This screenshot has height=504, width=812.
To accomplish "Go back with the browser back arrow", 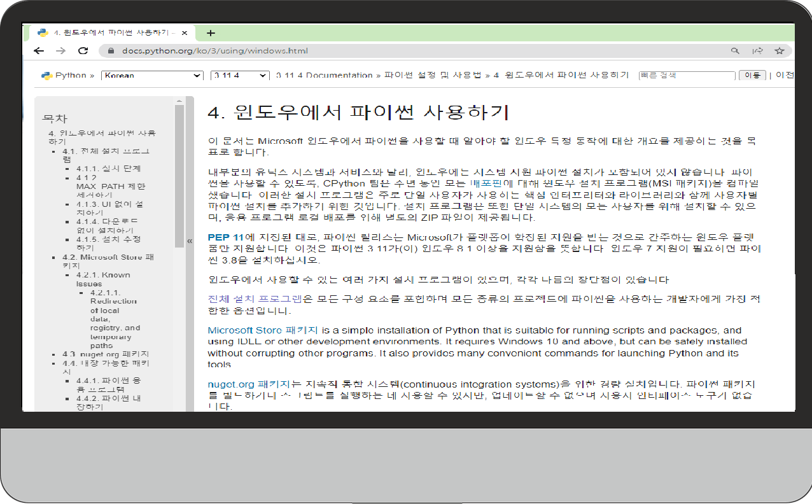I will point(39,51).
